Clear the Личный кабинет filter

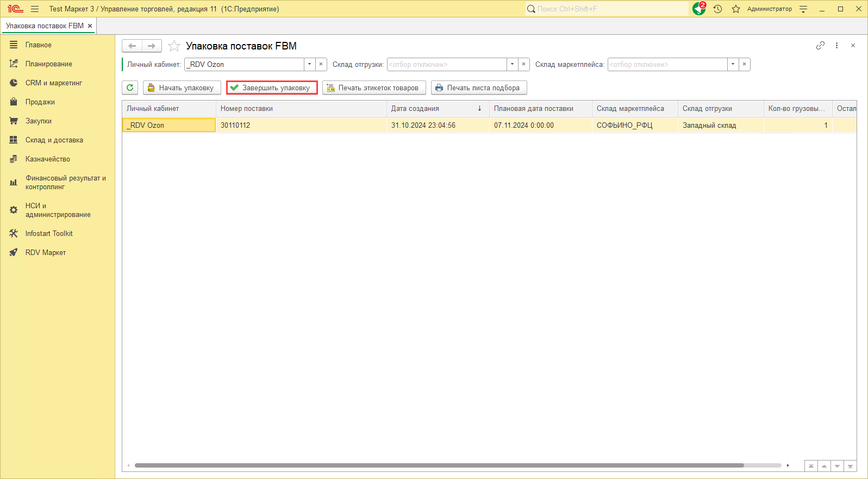[x=321, y=64]
